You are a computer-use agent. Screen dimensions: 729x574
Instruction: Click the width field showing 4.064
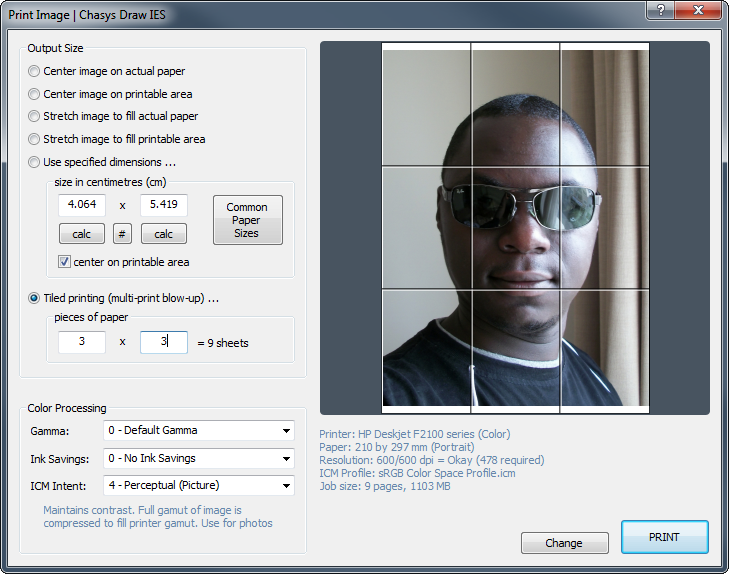(82, 205)
